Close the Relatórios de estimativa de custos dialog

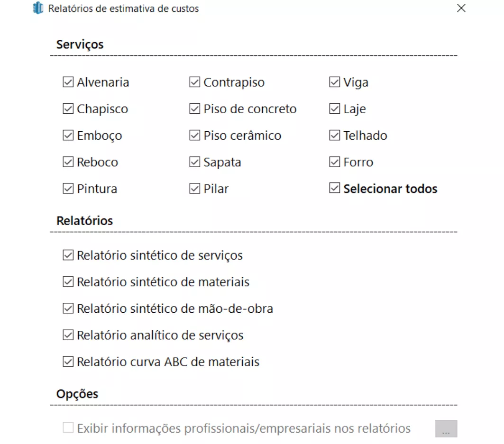[x=461, y=9]
